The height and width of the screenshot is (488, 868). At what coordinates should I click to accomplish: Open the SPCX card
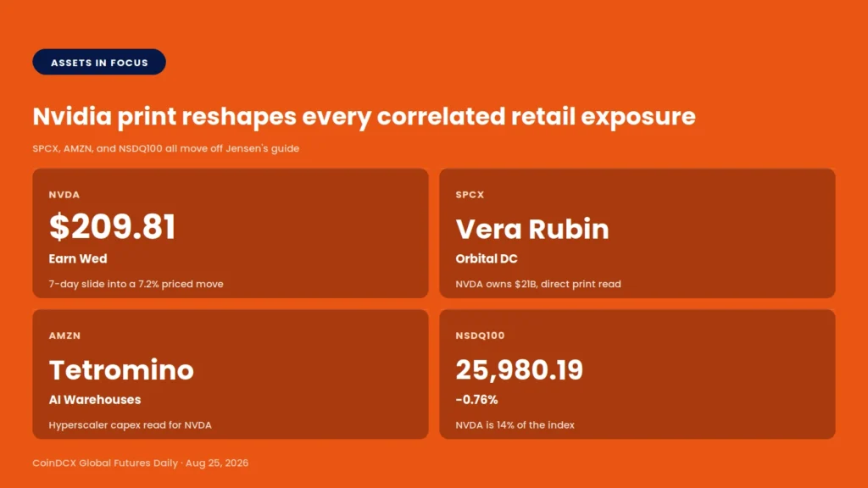(637, 233)
